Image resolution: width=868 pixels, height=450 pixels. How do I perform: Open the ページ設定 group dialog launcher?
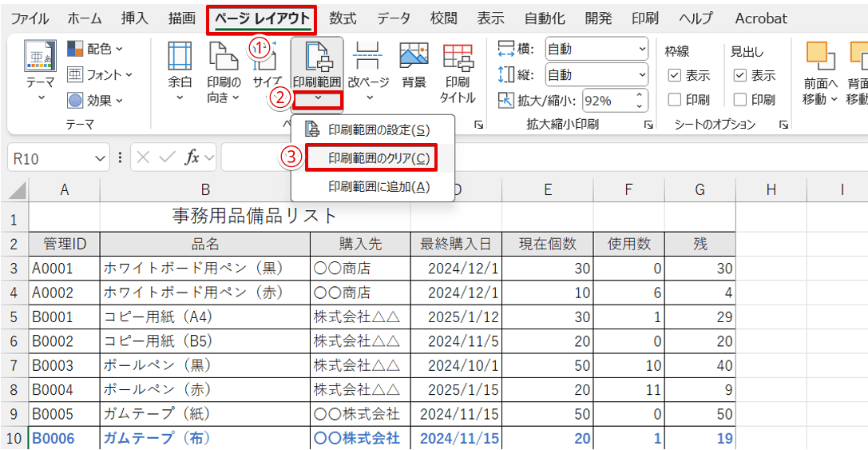(x=478, y=125)
